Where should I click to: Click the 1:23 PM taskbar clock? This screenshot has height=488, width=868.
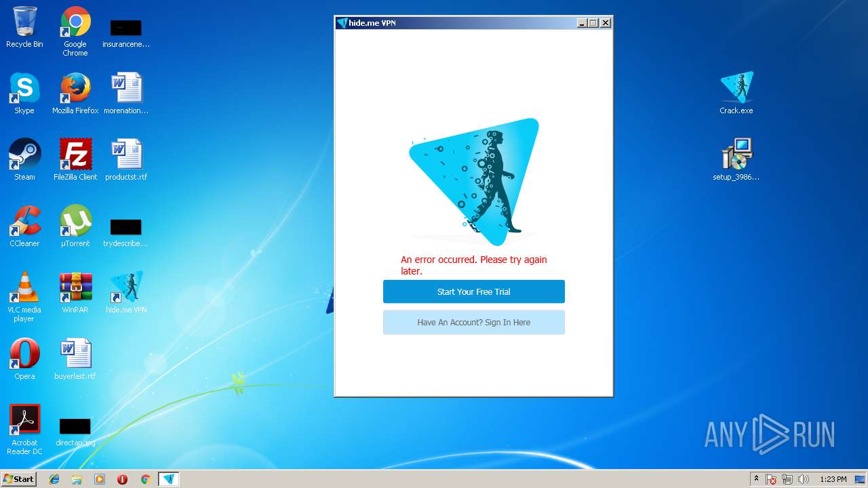[833, 479]
